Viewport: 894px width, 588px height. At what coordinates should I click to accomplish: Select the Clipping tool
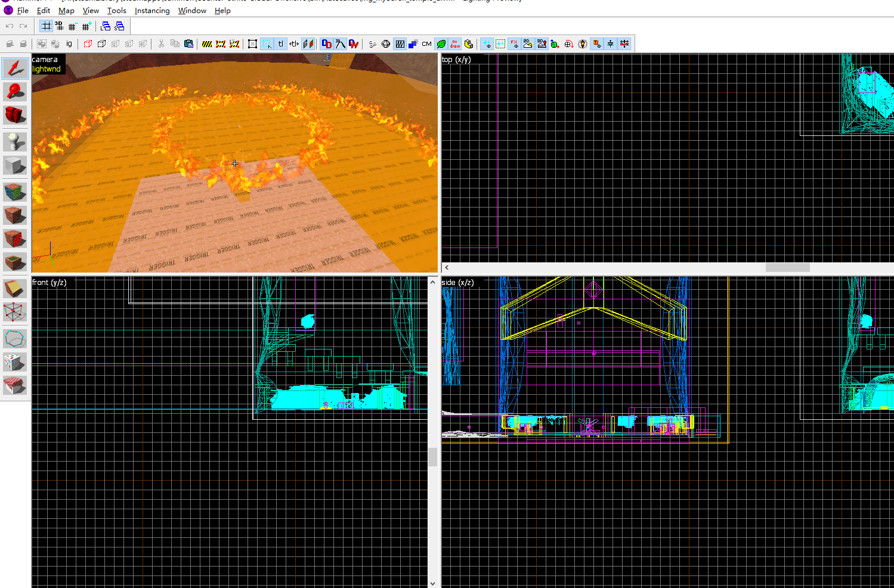coord(15,289)
